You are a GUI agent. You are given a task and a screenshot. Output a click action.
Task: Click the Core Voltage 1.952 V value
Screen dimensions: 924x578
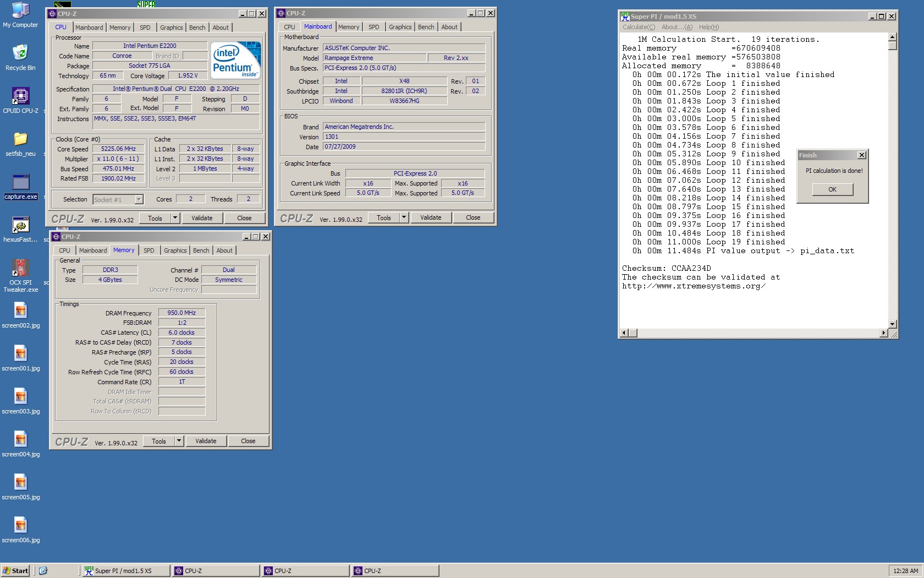(x=188, y=76)
